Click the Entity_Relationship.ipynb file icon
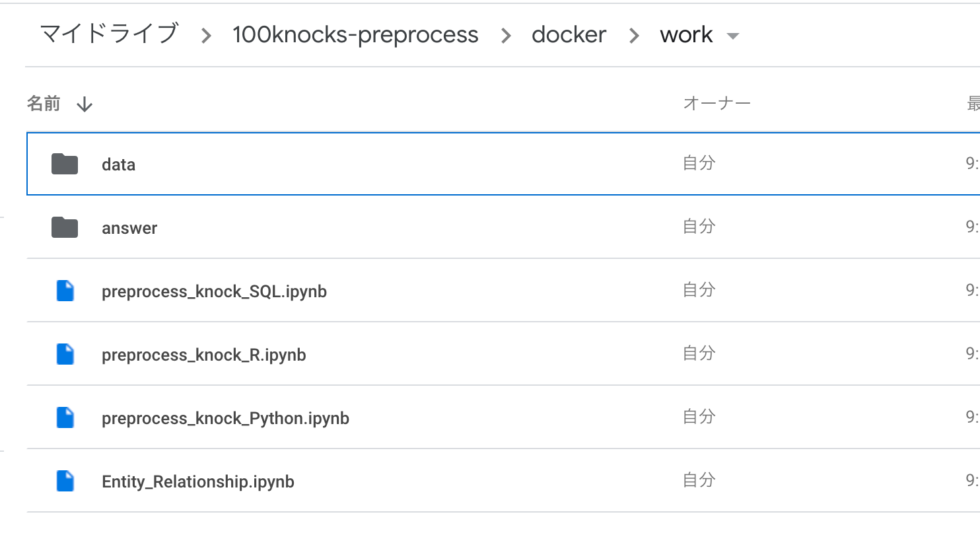 point(65,481)
